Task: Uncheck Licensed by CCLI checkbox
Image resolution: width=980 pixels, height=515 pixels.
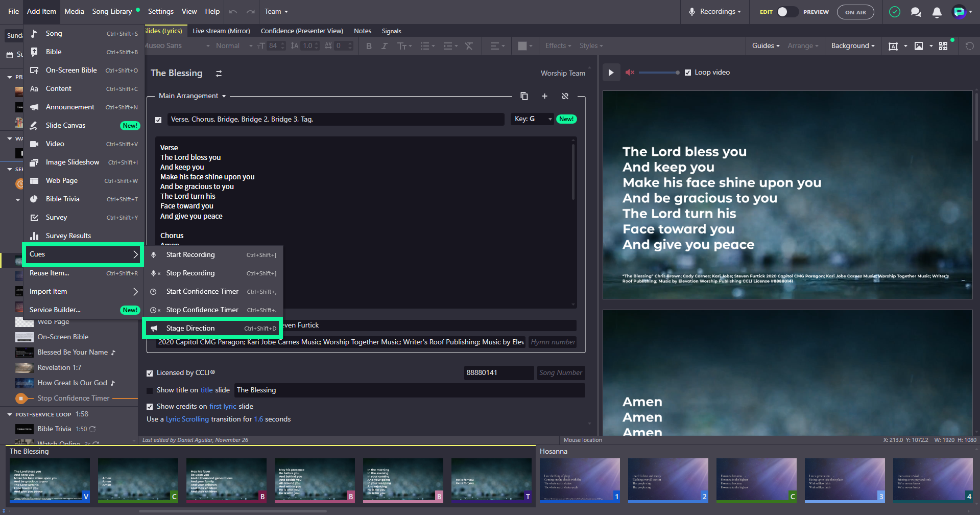Action: coord(150,373)
